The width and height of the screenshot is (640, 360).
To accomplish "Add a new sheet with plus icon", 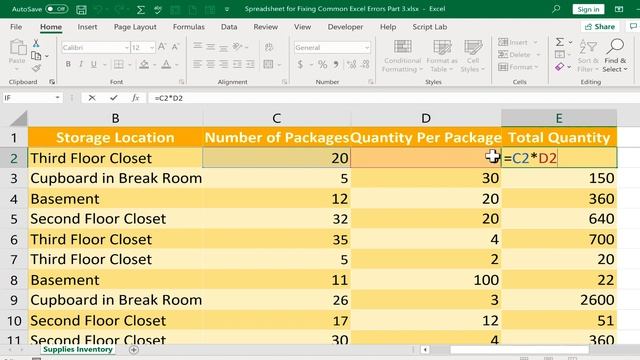I will click(133, 350).
